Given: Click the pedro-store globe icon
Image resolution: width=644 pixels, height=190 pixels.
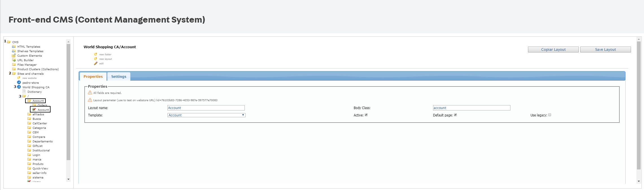Looking at the screenshot, I should 19,82.
